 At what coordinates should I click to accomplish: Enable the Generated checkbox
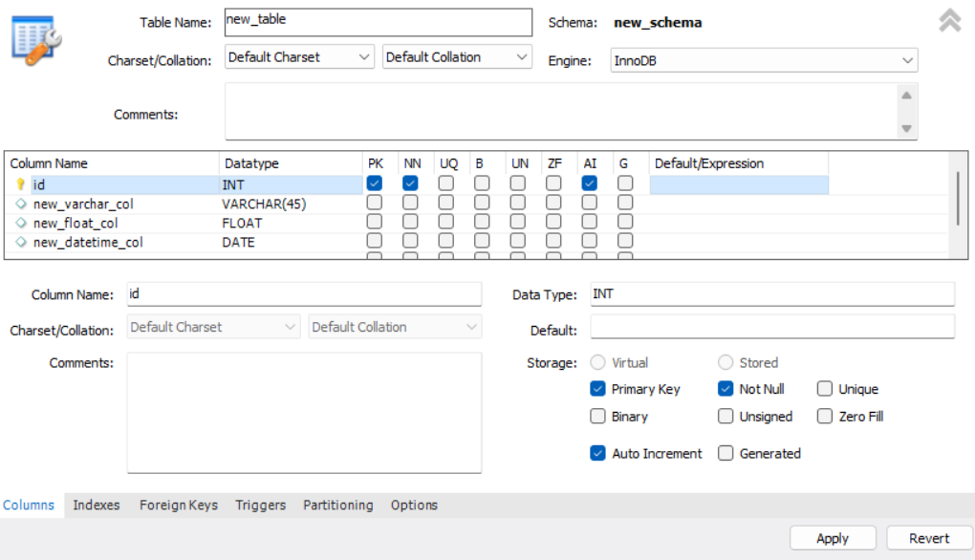tap(726, 453)
